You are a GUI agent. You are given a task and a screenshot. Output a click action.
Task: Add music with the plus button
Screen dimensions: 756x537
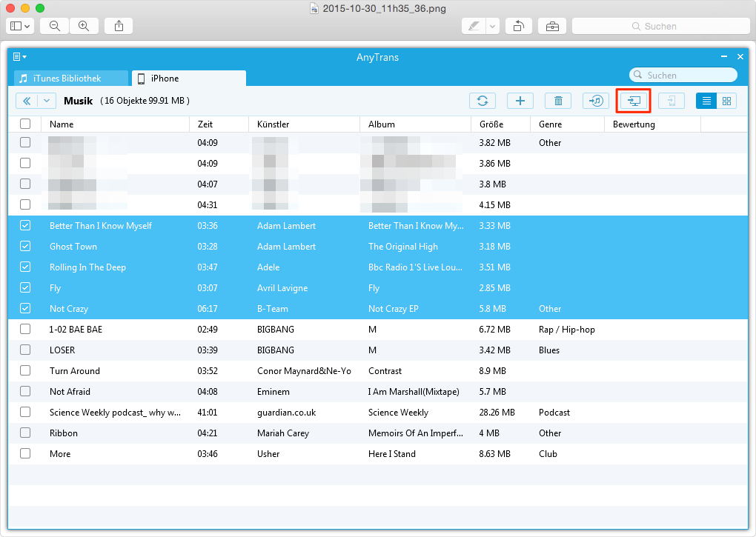520,101
